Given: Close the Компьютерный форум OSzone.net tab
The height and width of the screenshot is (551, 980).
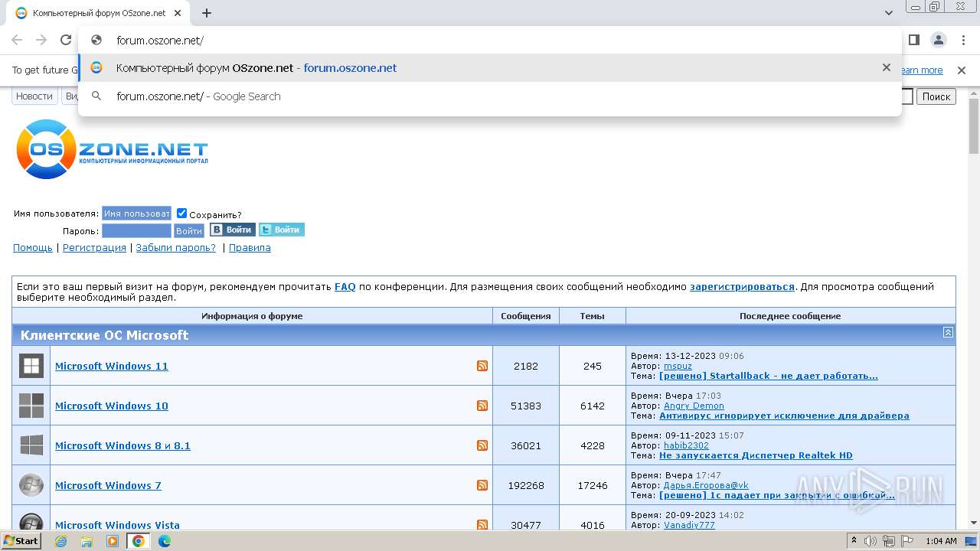Looking at the screenshot, I should point(178,13).
